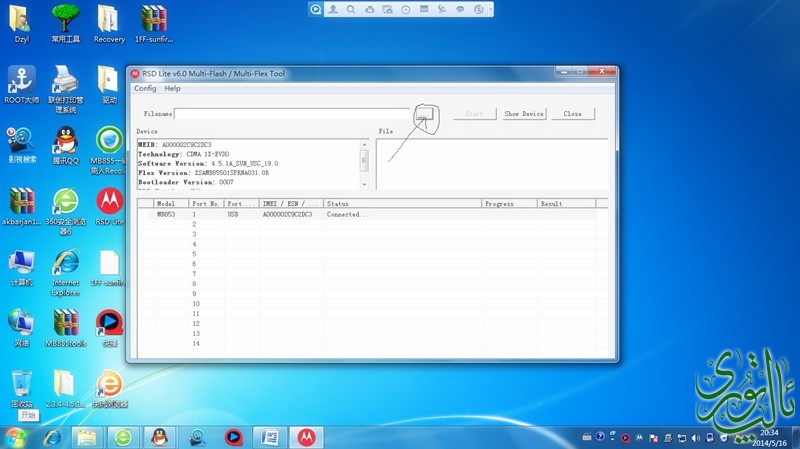Click the search magnifier in top toolbar

coord(351,9)
